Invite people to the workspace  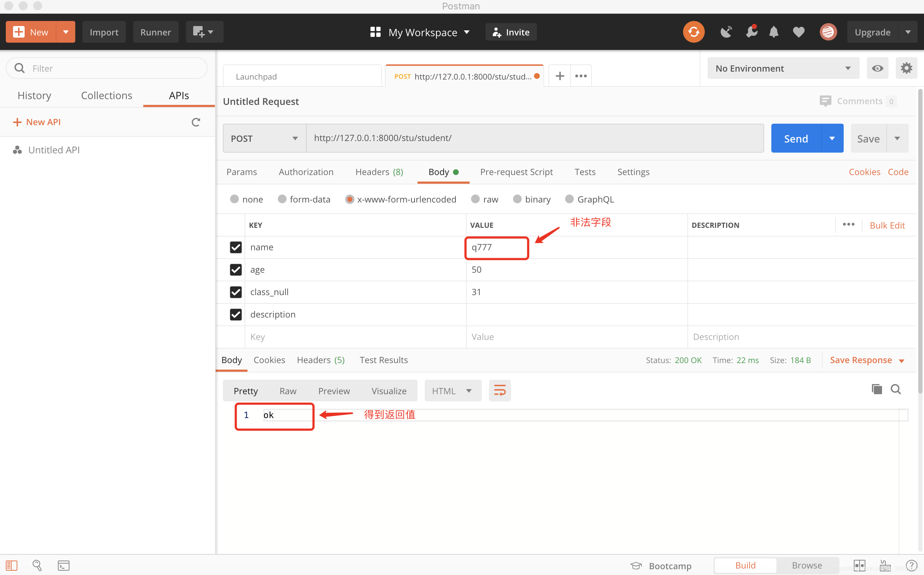pos(511,32)
